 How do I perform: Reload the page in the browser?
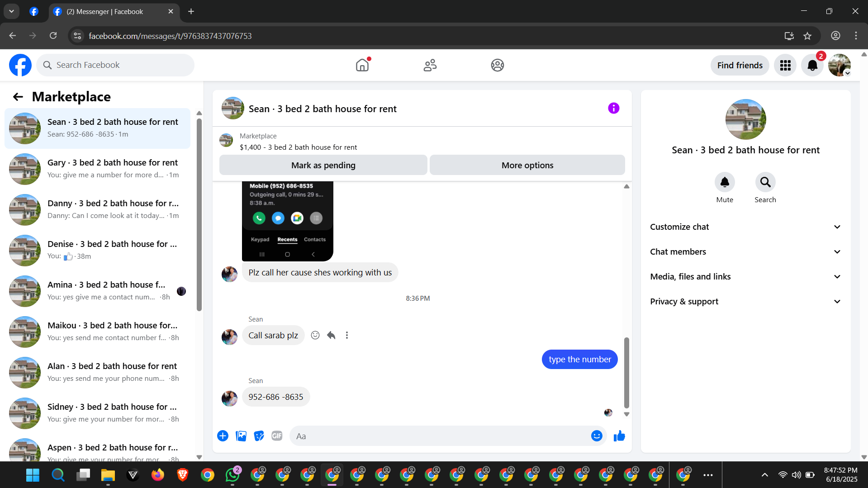coord(53,36)
